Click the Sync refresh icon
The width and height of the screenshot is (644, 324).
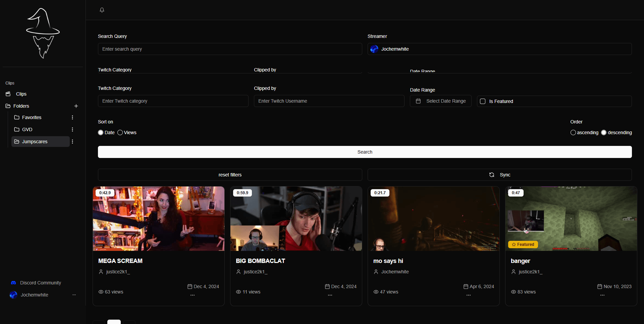[491, 175]
